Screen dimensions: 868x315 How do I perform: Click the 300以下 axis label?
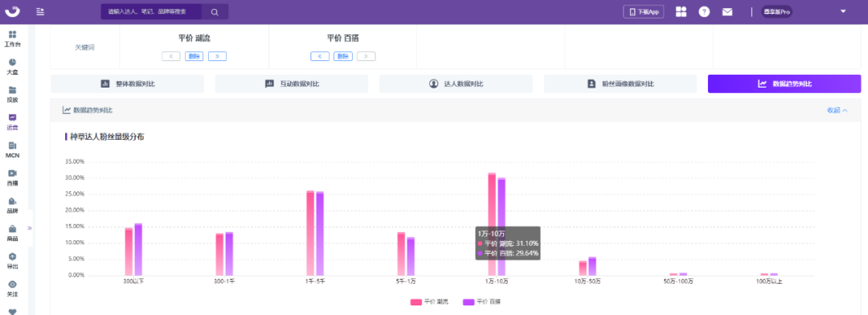(x=133, y=282)
